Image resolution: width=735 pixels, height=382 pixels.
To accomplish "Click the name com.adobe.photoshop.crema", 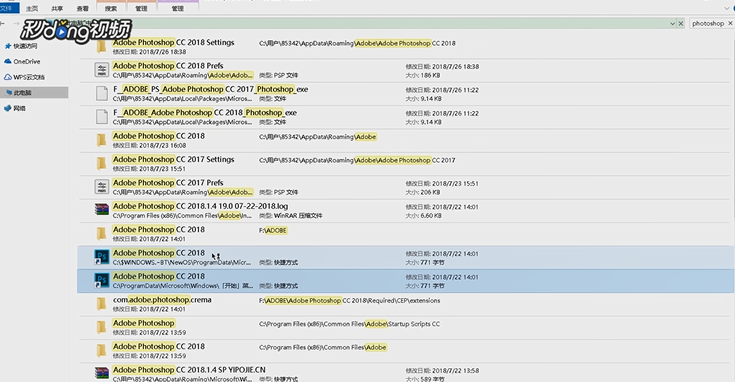I will coord(162,300).
